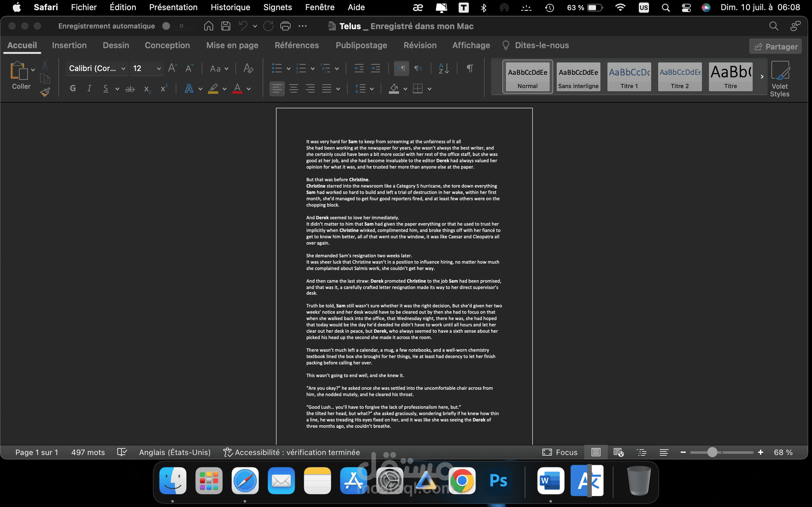812x507 pixels.
Task: Click the save disk icon
Action: 226,26
